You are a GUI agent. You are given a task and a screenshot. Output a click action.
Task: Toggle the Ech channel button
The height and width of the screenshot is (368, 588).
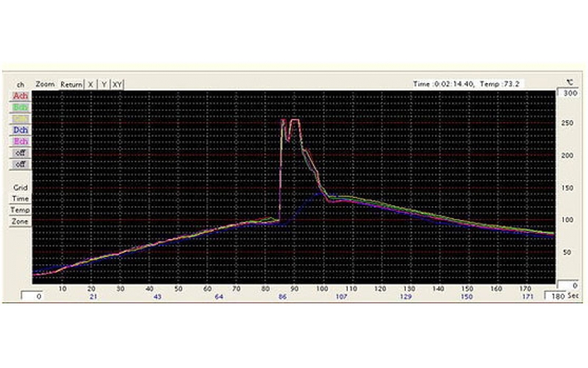pyautogui.click(x=21, y=141)
